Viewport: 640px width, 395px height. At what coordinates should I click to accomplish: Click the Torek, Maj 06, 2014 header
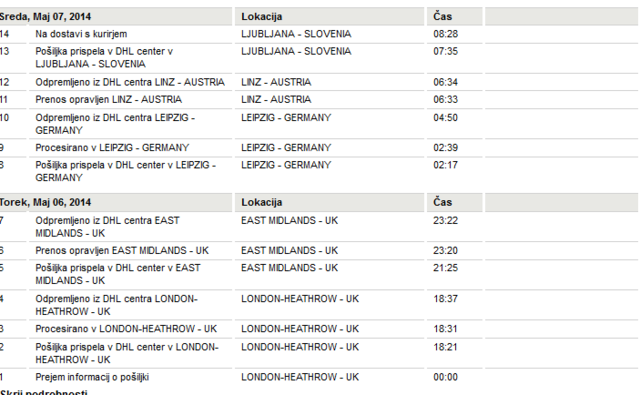(45, 202)
